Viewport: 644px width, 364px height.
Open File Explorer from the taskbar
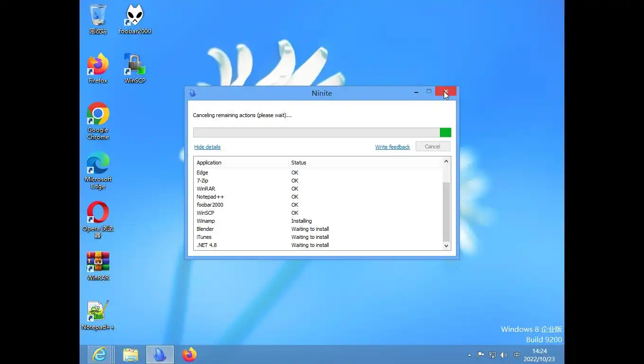coord(131,355)
